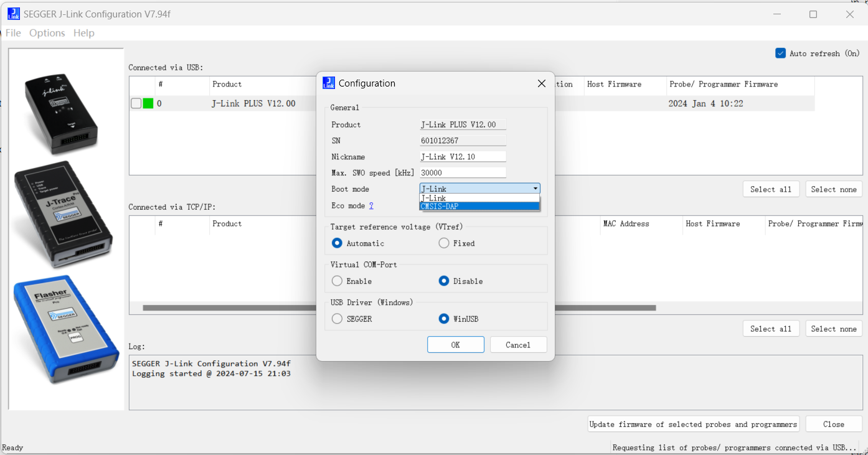Click the blue Flasher programmer image
This screenshot has width=868, height=455.
[66, 329]
